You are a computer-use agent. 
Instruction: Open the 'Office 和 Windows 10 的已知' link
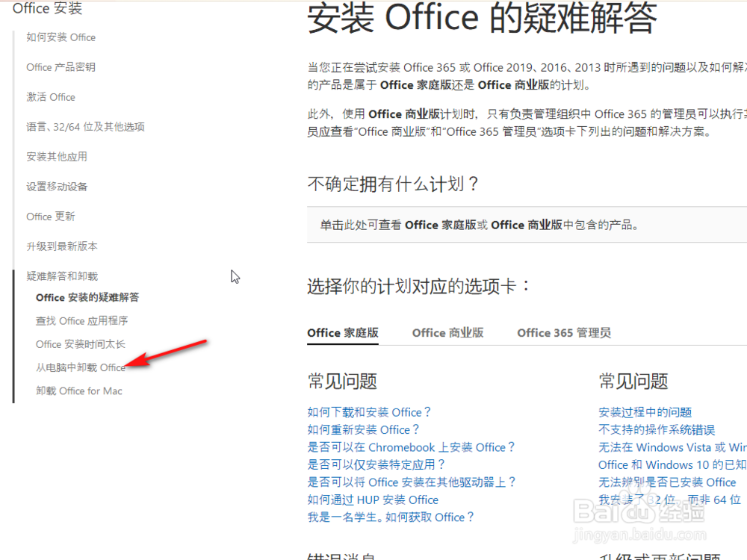click(673, 464)
